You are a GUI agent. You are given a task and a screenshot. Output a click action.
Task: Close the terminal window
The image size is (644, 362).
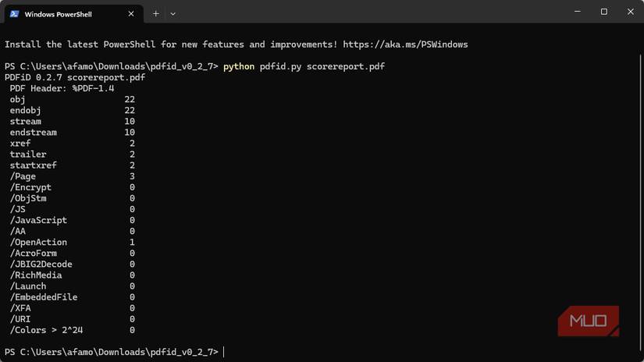pos(630,12)
